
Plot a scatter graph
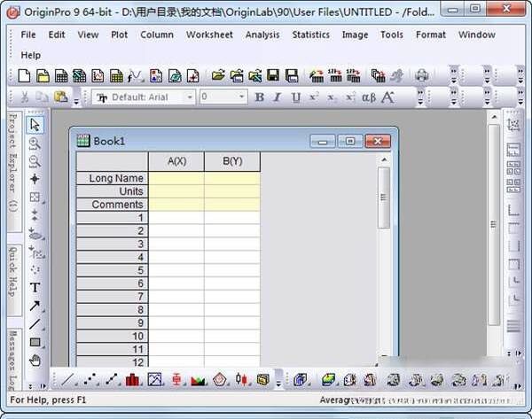click(90, 380)
